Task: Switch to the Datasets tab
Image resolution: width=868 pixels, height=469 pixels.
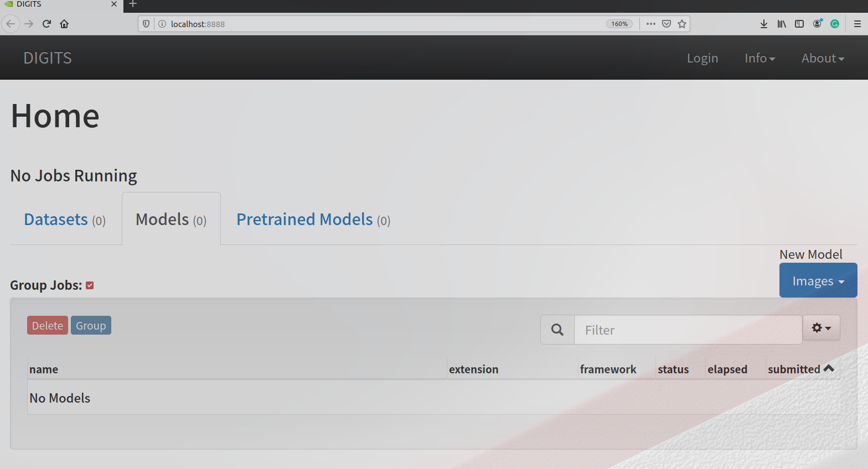Action: 65,220
